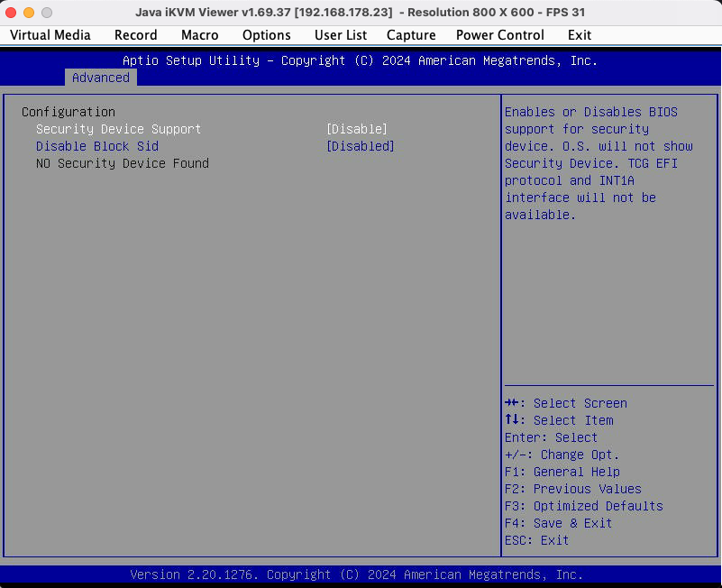The width and height of the screenshot is (722, 588).
Task: Minimize the iKVM Viewer window
Action: 29,13
